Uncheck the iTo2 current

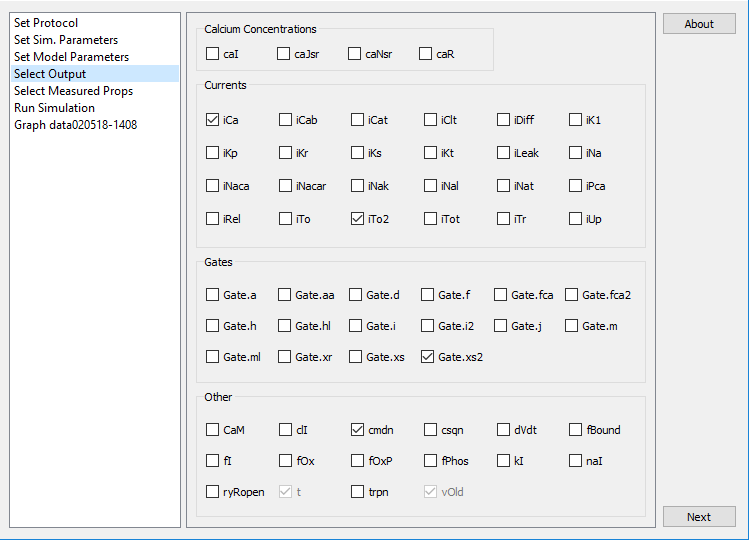coord(357,218)
